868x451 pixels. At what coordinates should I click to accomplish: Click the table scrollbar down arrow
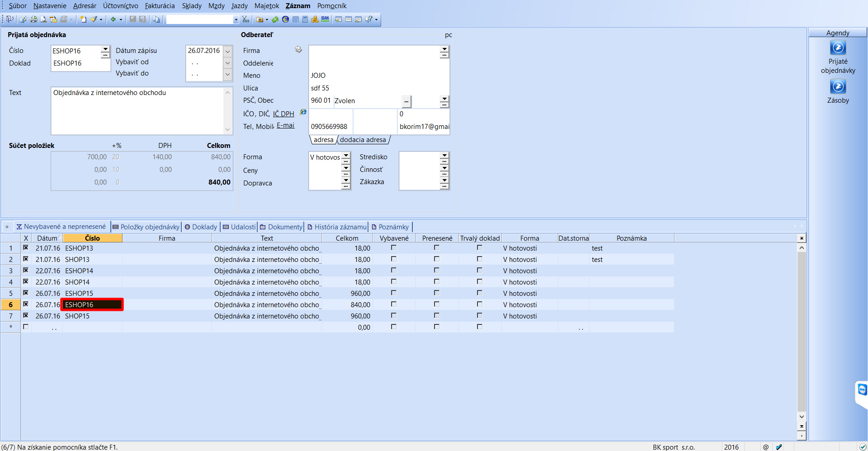pos(802,417)
